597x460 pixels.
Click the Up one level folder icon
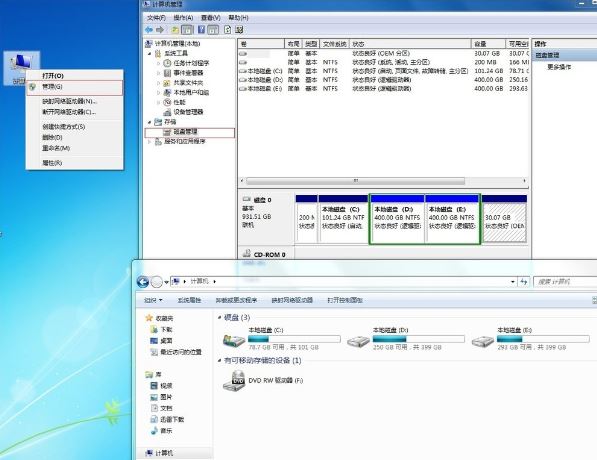point(175,30)
